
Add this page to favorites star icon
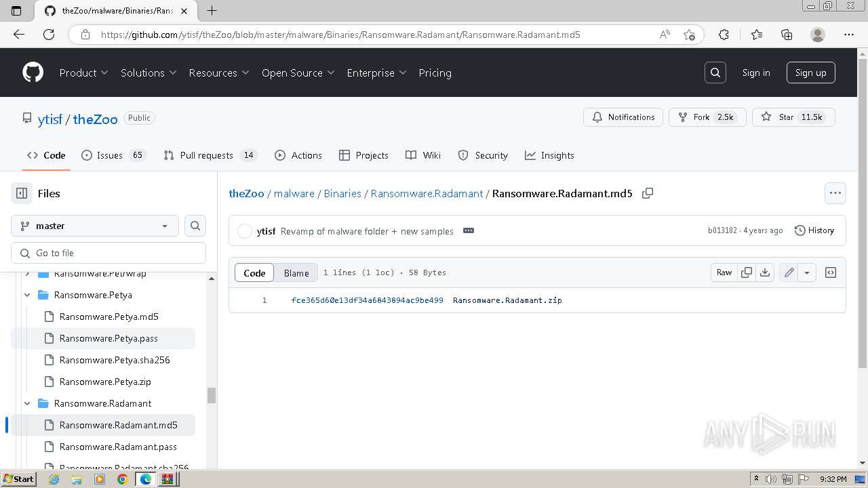(x=689, y=35)
